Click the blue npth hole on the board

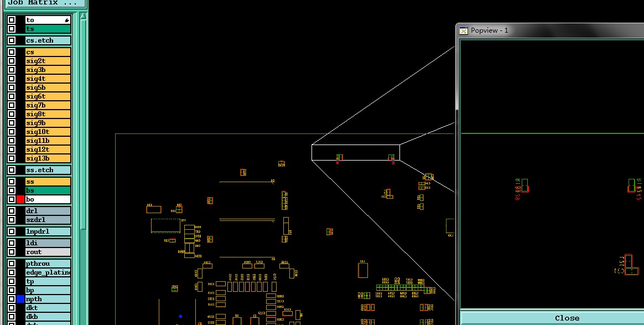[x=180, y=316]
